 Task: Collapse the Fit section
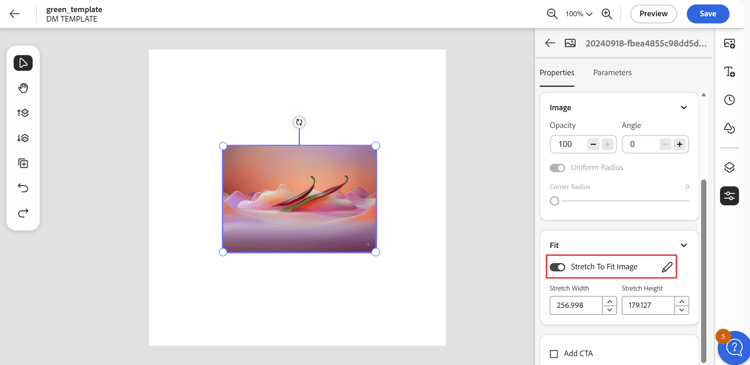click(x=684, y=245)
